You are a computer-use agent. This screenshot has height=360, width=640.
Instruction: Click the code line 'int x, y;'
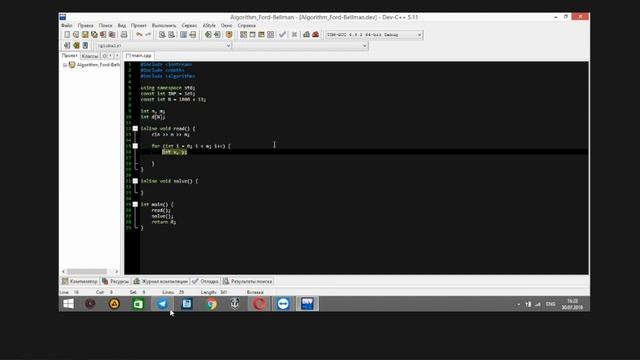(x=174, y=152)
